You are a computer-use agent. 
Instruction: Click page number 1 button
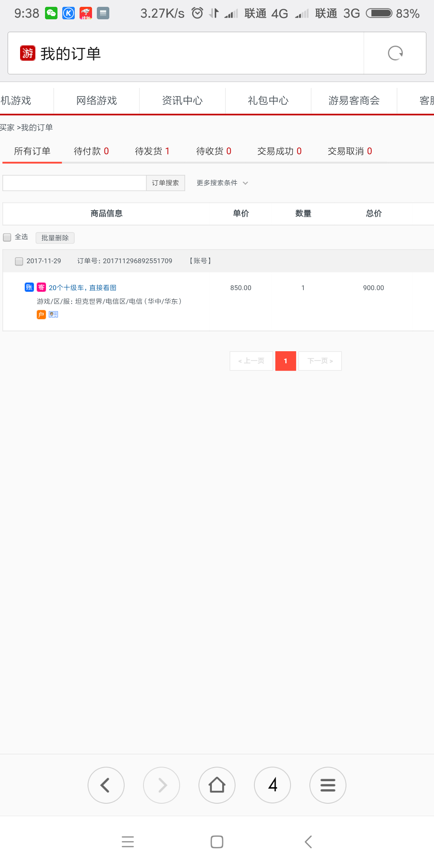pyautogui.click(x=286, y=361)
